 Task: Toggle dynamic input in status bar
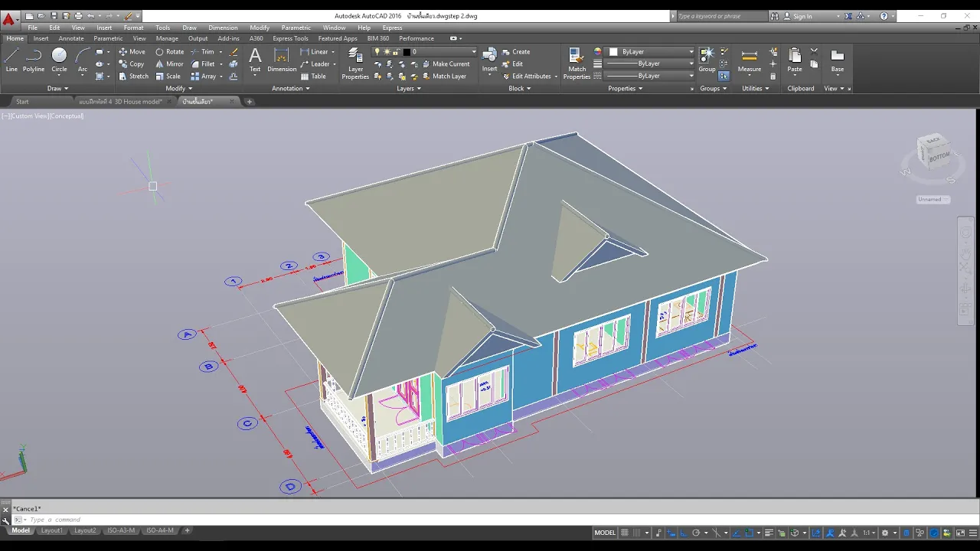[x=670, y=533]
